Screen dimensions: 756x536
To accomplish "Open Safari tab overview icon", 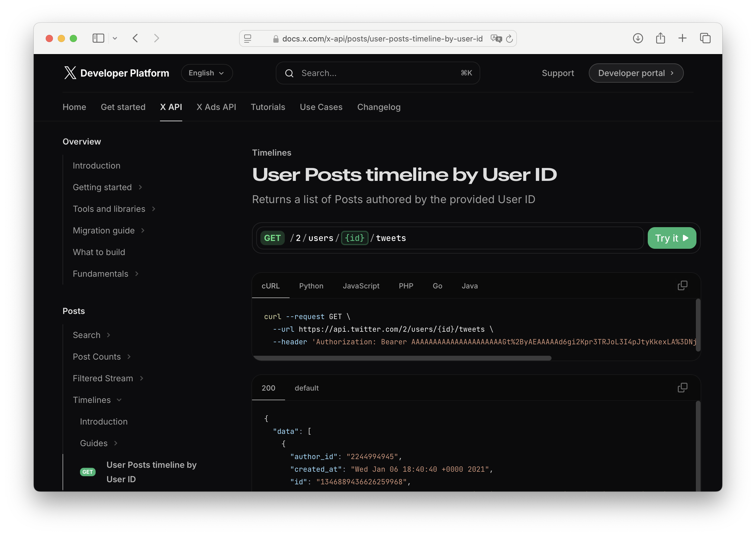I will pos(705,38).
